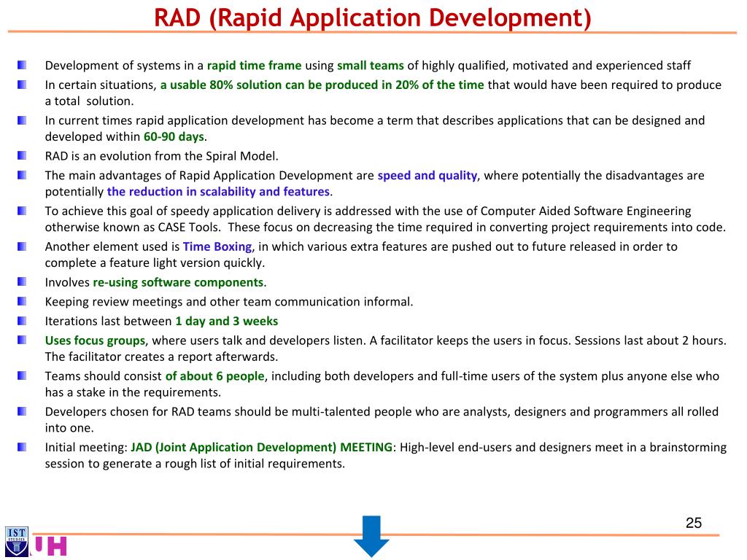Click the bullet square beside 'Another element used'
The image size is (747, 560).
(x=22, y=246)
